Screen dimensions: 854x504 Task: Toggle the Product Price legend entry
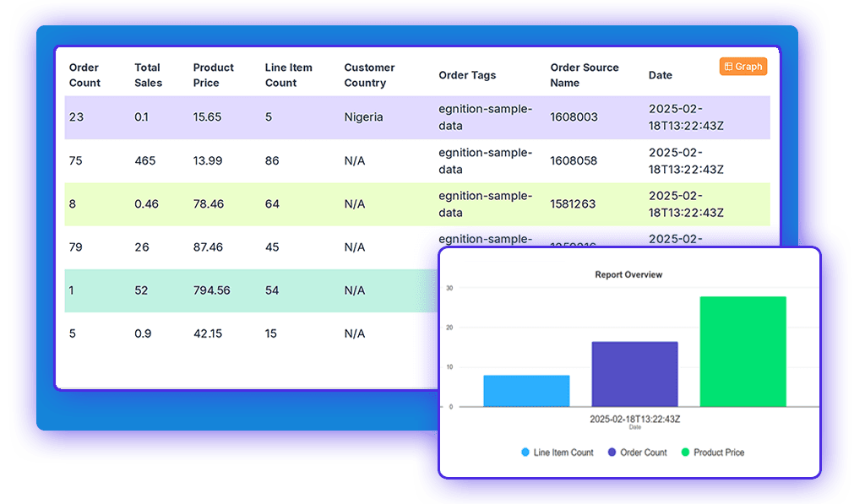(x=714, y=453)
